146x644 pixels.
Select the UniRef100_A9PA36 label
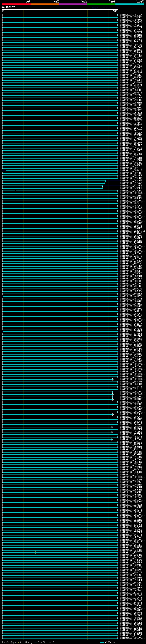click(131, 45)
